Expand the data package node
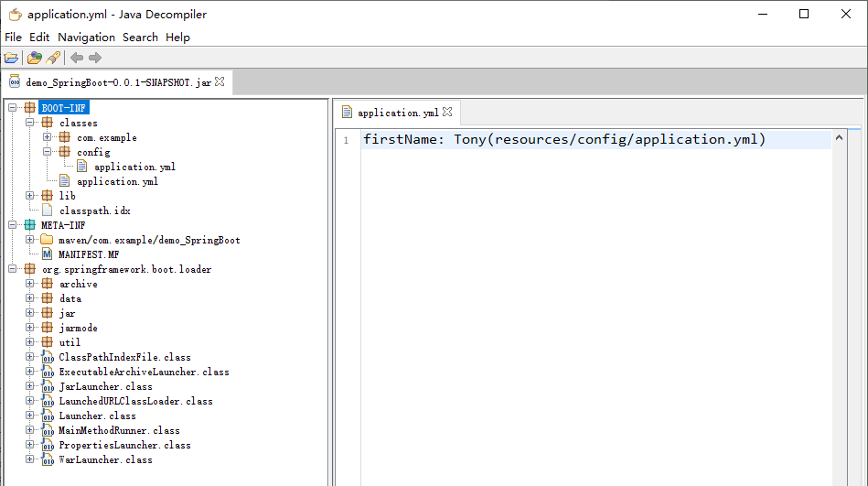 tap(30, 298)
